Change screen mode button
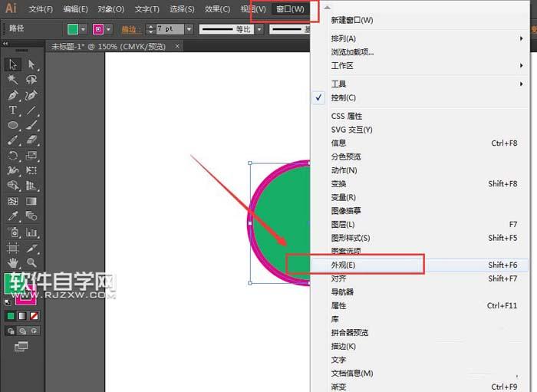Viewport: 537px width, 392px height. (21, 347)
